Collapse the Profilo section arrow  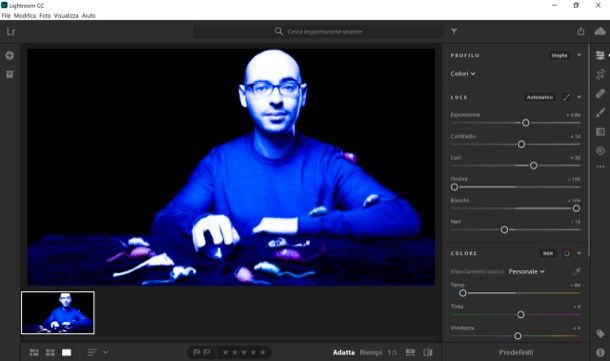coord(579,55)
